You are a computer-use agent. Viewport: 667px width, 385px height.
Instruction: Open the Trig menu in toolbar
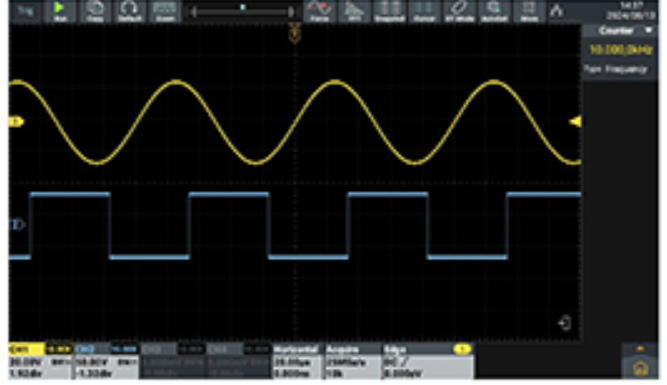(26, 11)
